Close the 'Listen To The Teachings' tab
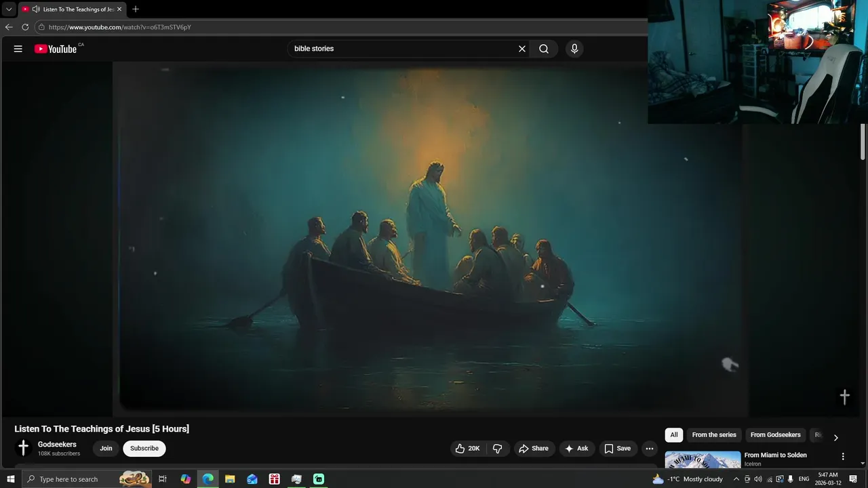This screenshot has width=868, height=488. (x=119, y=9)
